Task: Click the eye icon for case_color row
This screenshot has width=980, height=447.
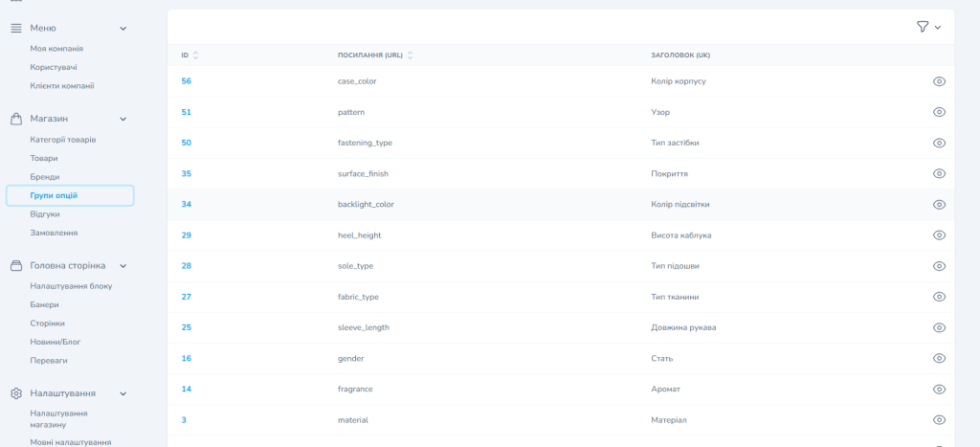Action: [x=939, y=81]
